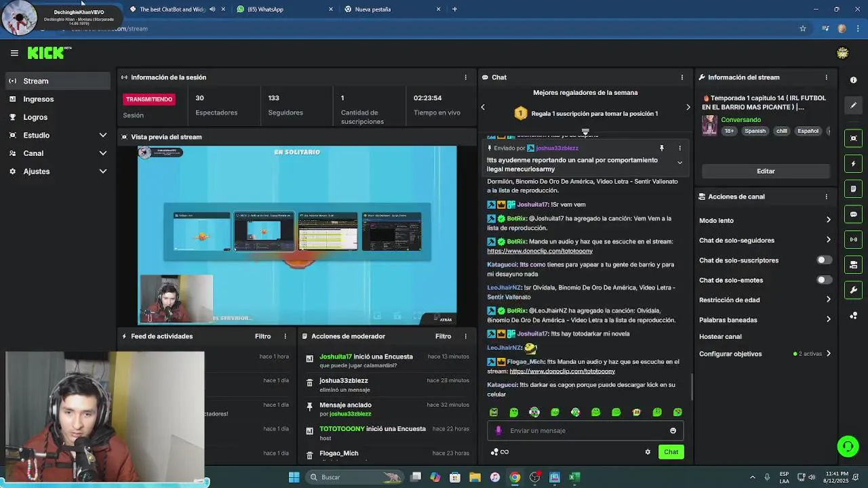
Task: Open Logros in the sidebar
Action: pyautogui.click(x=57, y=117)
